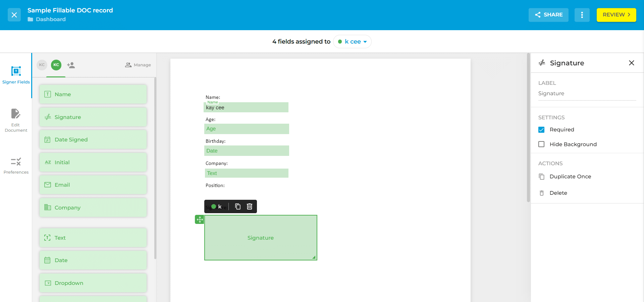Pick the Text field in sidebar

pyautogui.click(x=93, y=238)
